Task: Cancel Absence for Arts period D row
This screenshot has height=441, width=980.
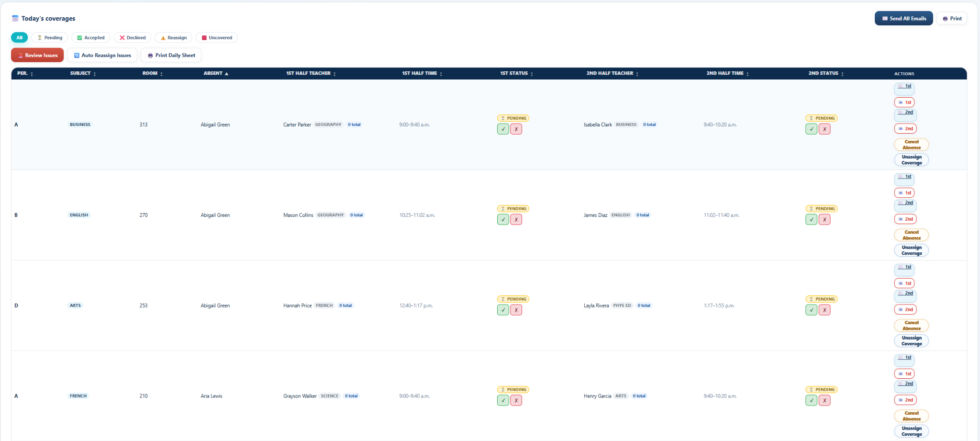Action: [912, 326]
